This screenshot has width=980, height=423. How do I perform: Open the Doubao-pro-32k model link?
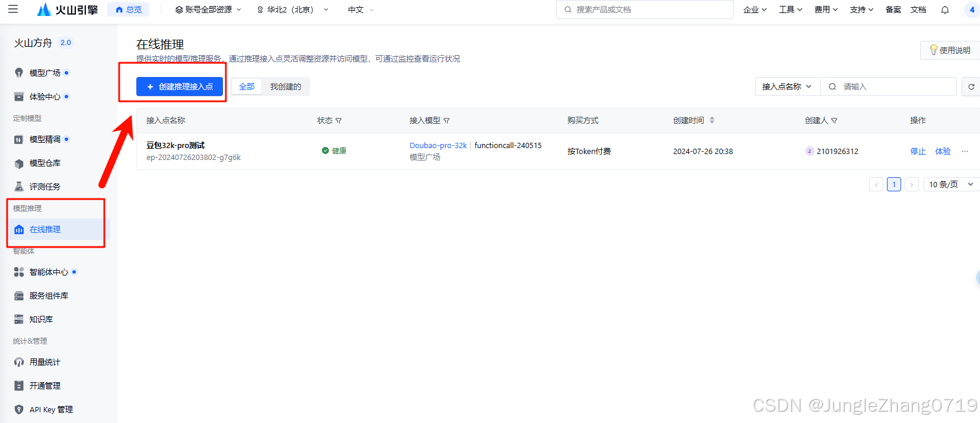point(438,145)
